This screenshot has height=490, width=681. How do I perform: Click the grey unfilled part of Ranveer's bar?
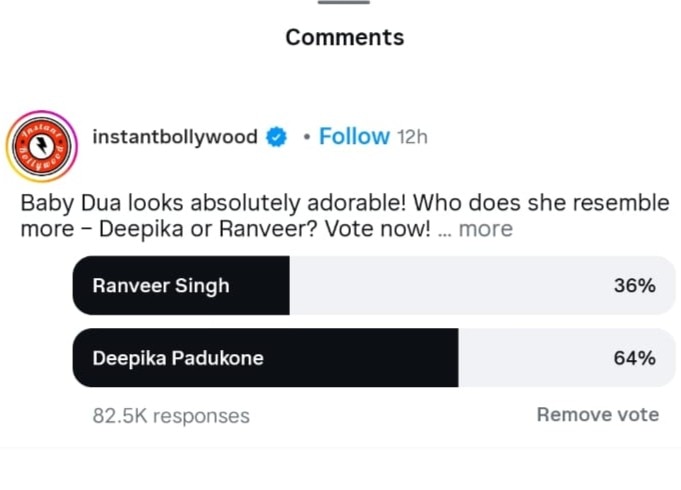[x=450, y=286]
